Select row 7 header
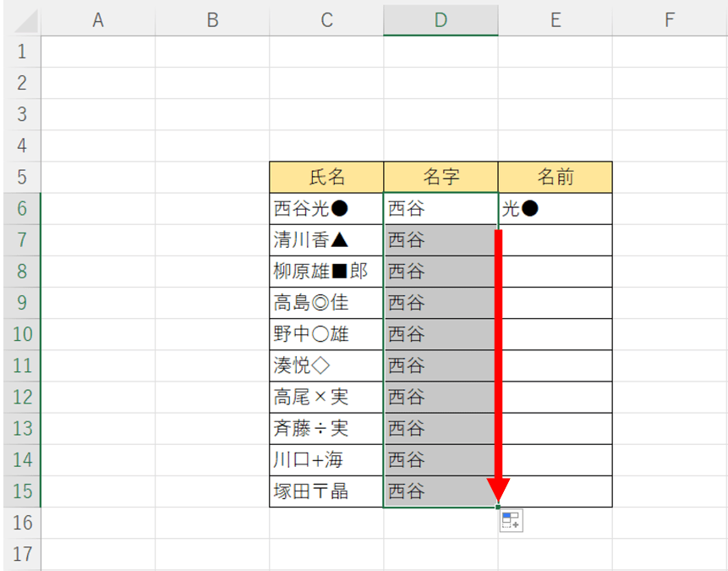The image size is (728, 571). [x=22, y=239]
